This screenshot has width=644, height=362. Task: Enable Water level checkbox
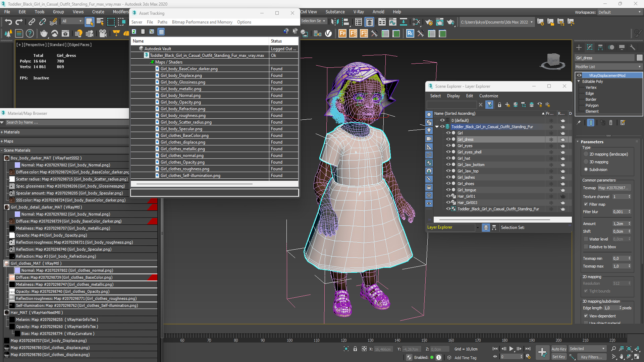pos(586,239)
